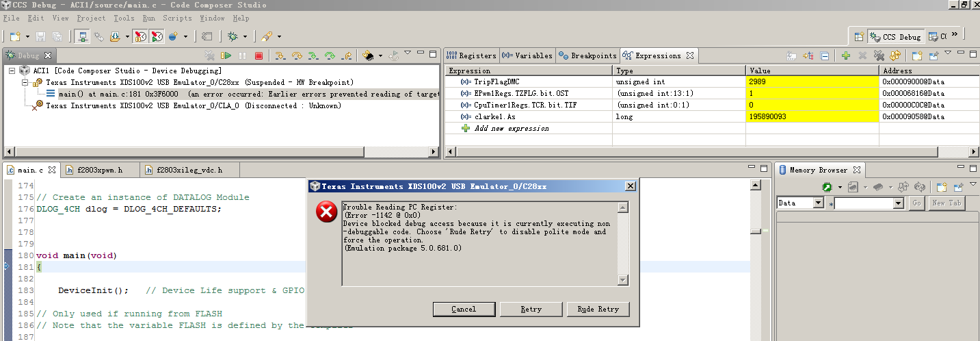The width and height of the screenshot is (980, 341).
Task: Click Retry in the error dialog
Action: coord(531,310)
